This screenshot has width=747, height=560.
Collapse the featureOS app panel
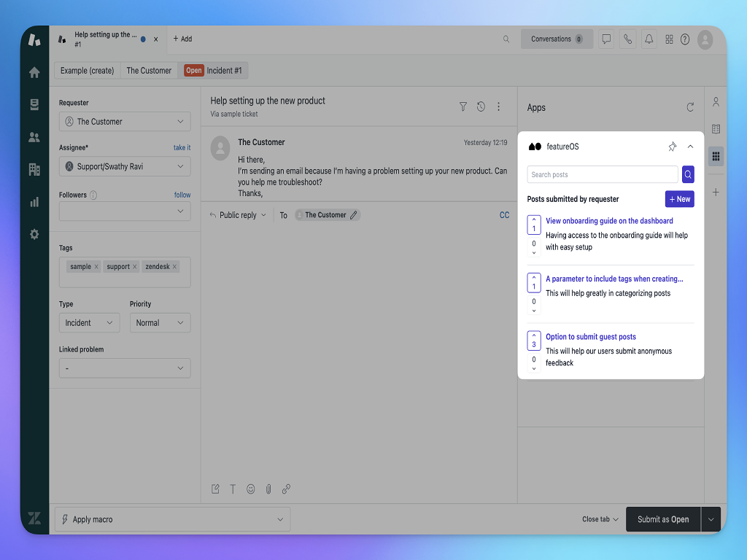coord(690,147)
